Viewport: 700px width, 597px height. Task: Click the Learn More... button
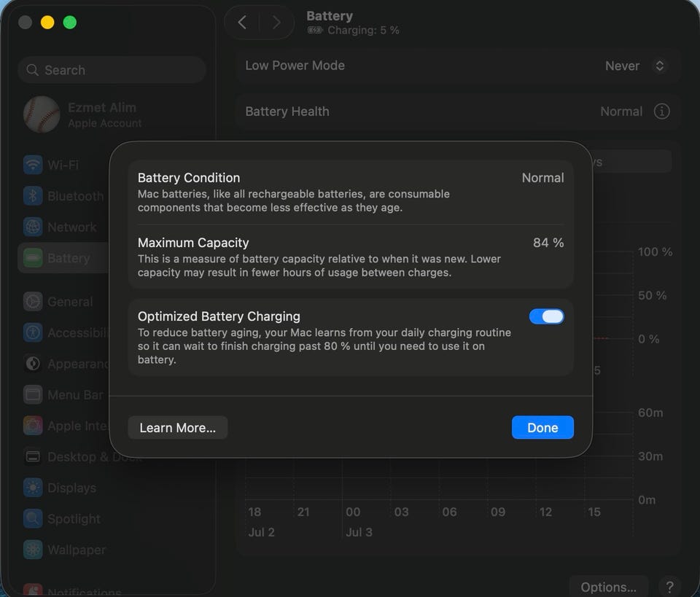pyautogui.click(x=178, y=427)
